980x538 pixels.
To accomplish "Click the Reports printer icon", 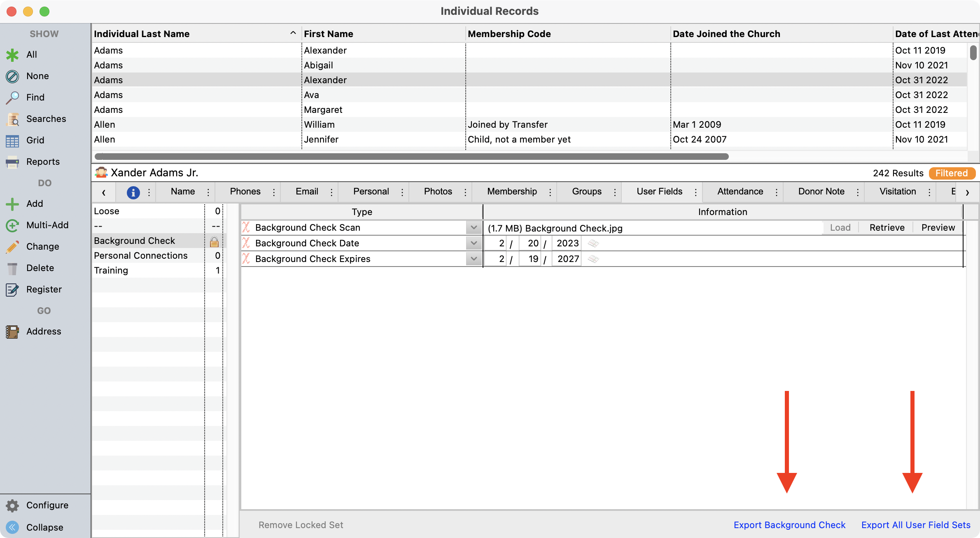I will pos(12,162).
